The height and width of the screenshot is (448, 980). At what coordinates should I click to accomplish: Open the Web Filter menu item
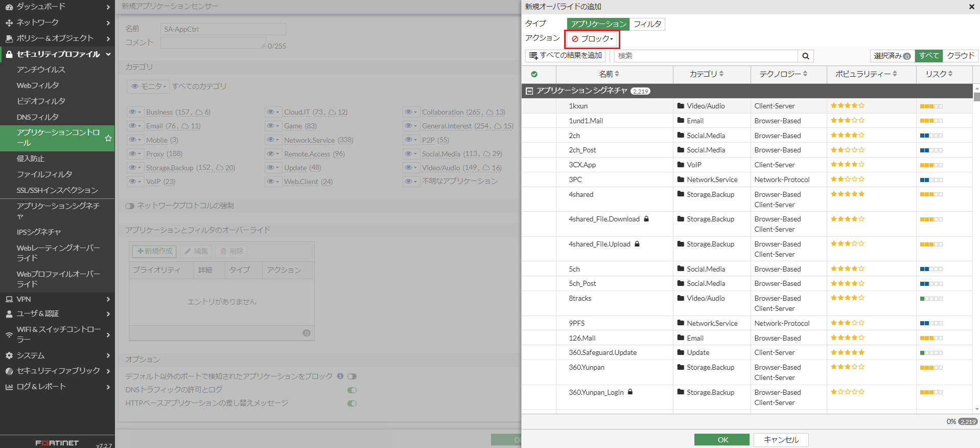[38, 85]
